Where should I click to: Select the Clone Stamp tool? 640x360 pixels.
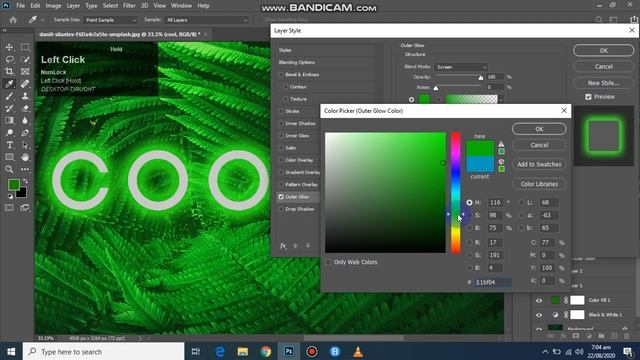coord(25,96)
